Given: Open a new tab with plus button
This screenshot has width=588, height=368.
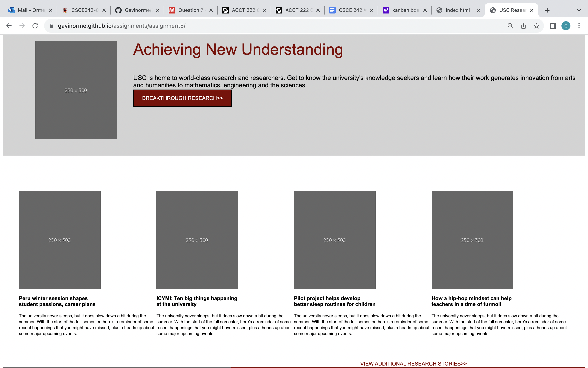Looking at the screenshot, I should 547,10.
